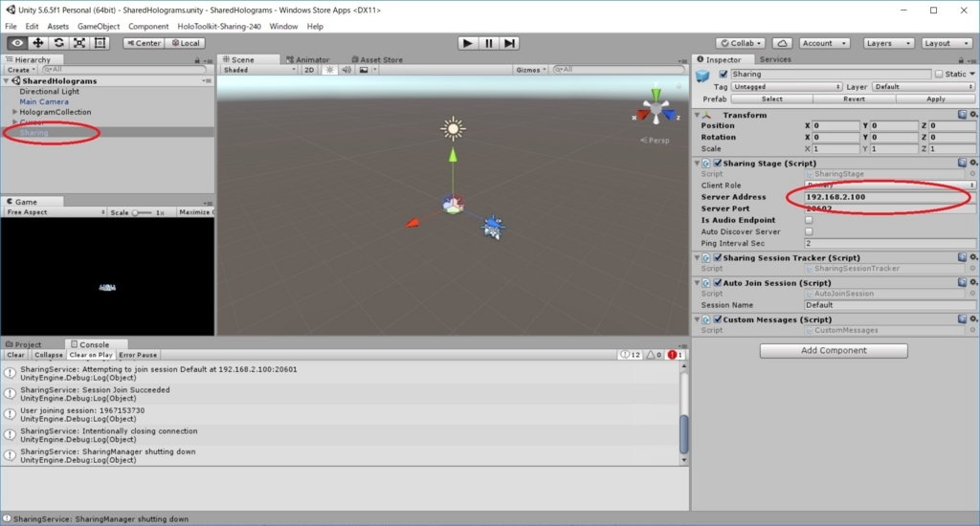Open the Layers toolbar dropdown
This screenshot has width=980, height=526.
coord(887,43)
